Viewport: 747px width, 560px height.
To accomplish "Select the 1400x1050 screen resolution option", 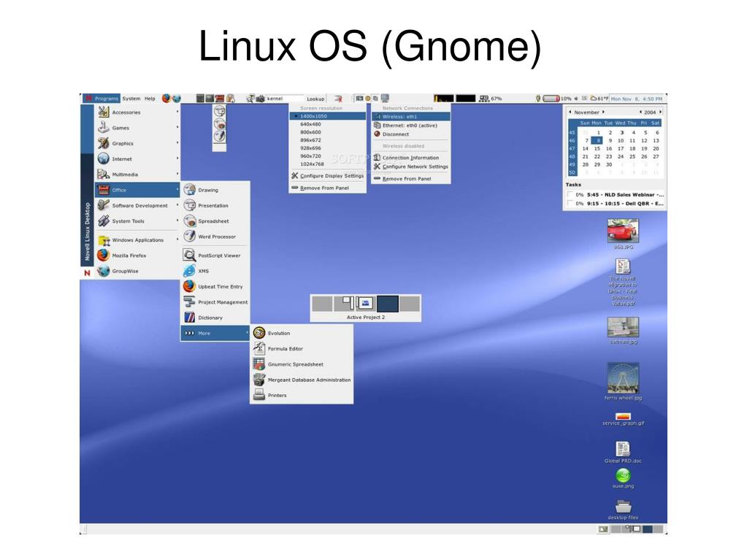I will (x=328, y=116).
